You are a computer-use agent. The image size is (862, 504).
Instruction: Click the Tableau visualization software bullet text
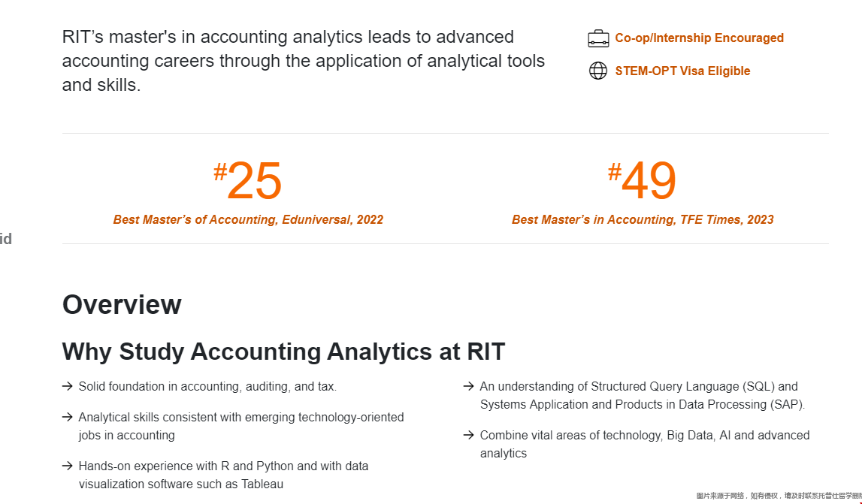tap(223, 475)
